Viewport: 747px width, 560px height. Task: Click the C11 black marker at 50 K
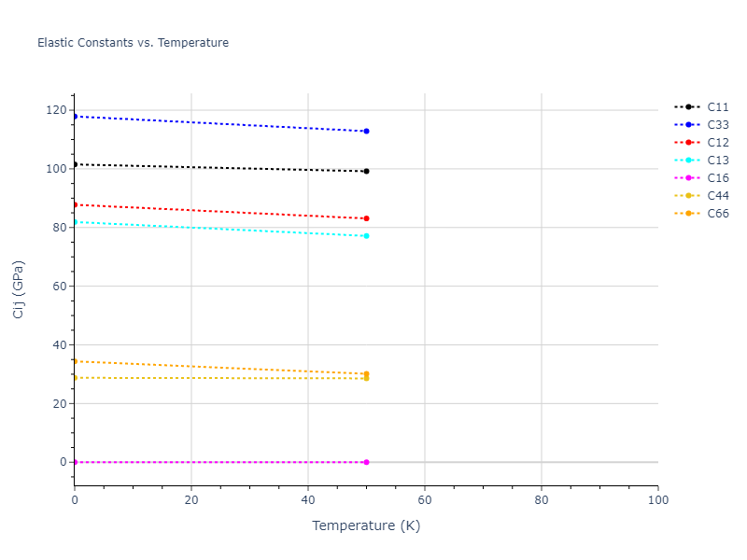366,171
